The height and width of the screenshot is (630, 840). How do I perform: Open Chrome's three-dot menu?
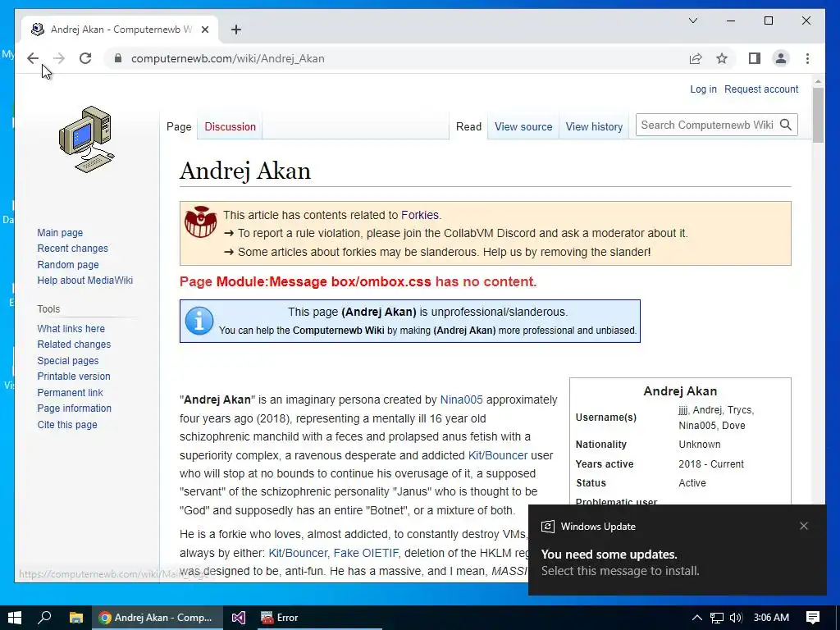[807, 58]
